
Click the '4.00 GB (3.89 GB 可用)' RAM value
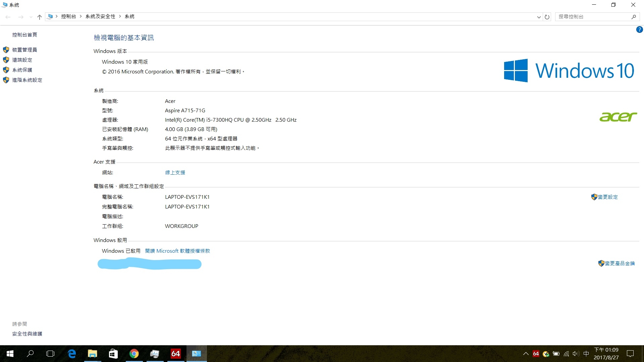tap(191, 129)
